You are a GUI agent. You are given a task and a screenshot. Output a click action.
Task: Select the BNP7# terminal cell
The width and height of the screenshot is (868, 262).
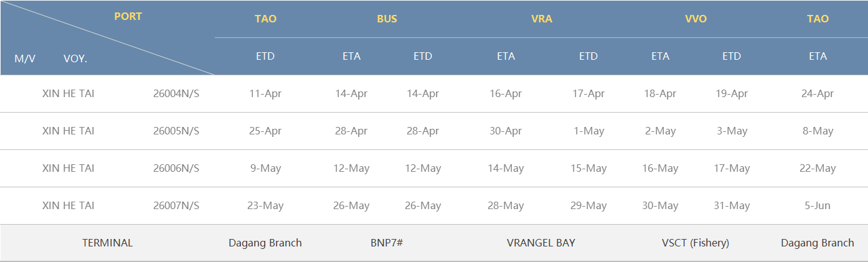[387, 243]
